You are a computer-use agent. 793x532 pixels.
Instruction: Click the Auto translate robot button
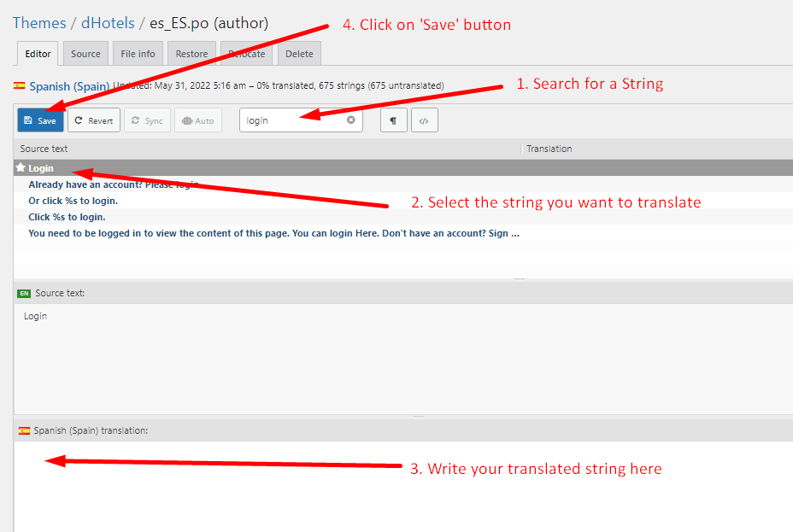(x=197, y=120)
